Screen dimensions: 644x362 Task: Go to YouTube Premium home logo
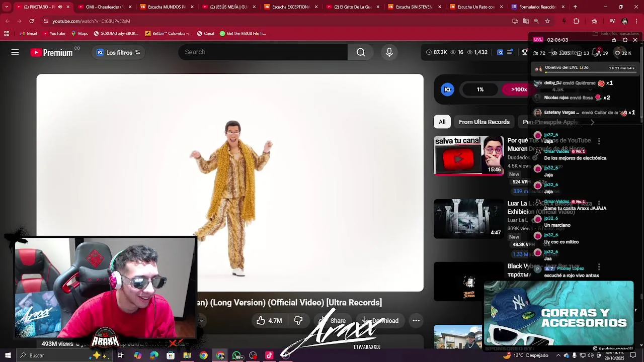coord(51,53)
